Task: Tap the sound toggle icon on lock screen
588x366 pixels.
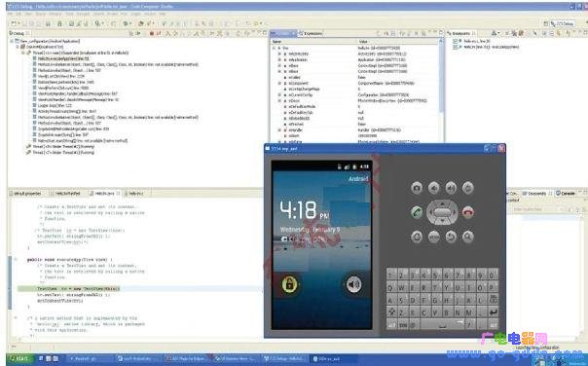Action: point(353,284)
